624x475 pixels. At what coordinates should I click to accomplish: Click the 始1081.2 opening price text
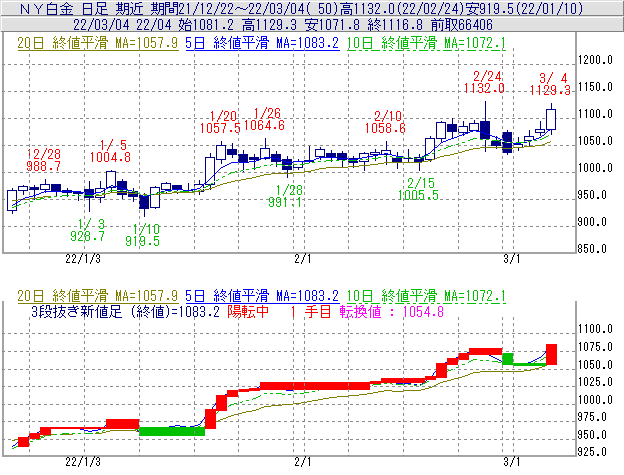click(x=206, y=25)
